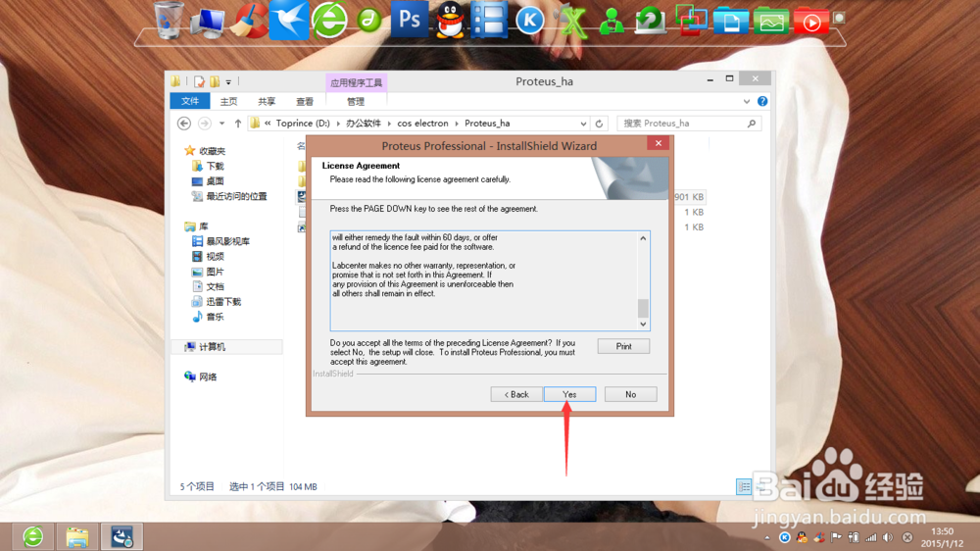980x551 pixels.
Task: Expand the Explorer ribbon chevron
Action: coord(747,101)
